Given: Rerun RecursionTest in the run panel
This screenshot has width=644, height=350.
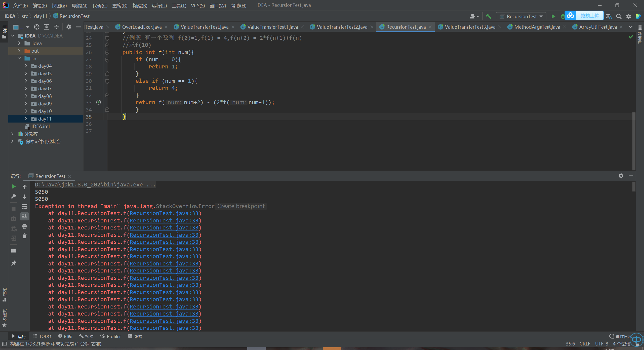Looking at the screenshot, I should coord(14,186).
